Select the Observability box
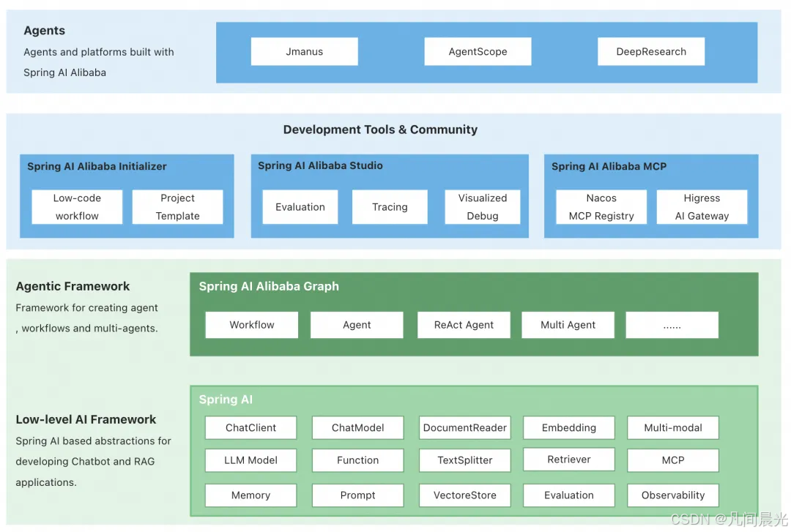This screenshot has height=532, width=791. click(x=673, y=495)
